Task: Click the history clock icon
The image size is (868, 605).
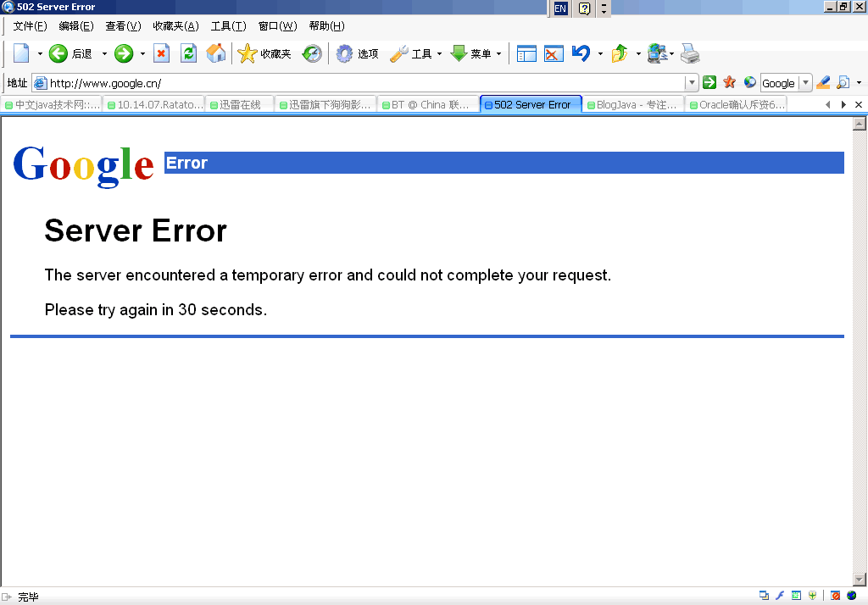Action: 312,53
